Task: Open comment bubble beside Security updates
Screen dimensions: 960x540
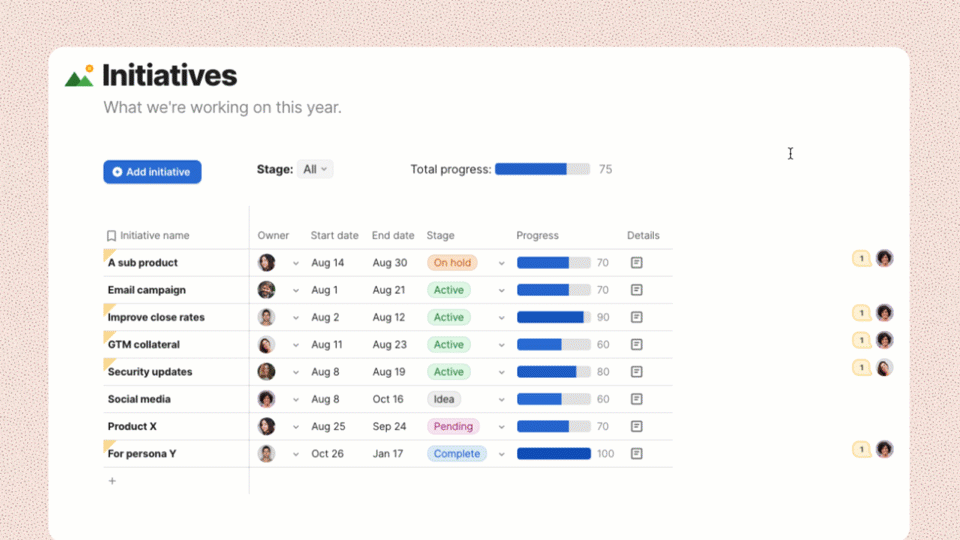Action: 861,368
